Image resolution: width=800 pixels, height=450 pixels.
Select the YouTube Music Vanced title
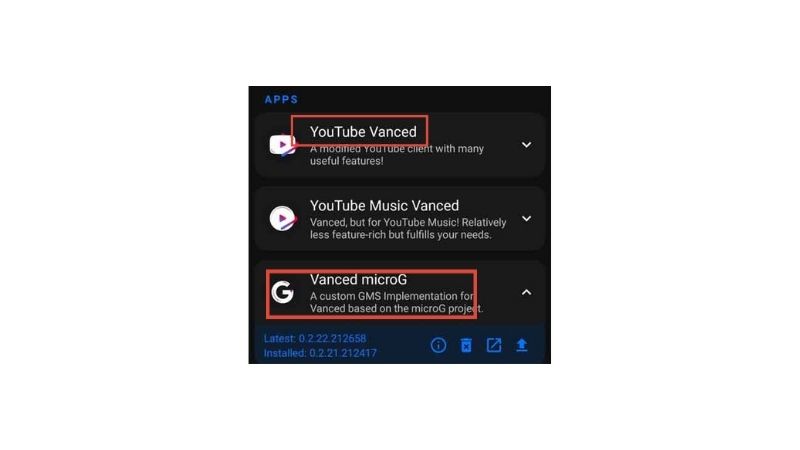[384, 206]
